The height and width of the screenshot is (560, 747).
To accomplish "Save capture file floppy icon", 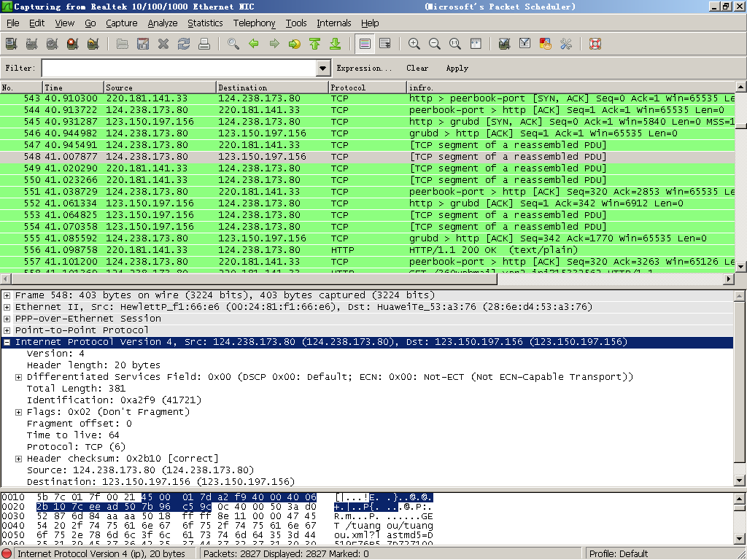I will (143, 44).
